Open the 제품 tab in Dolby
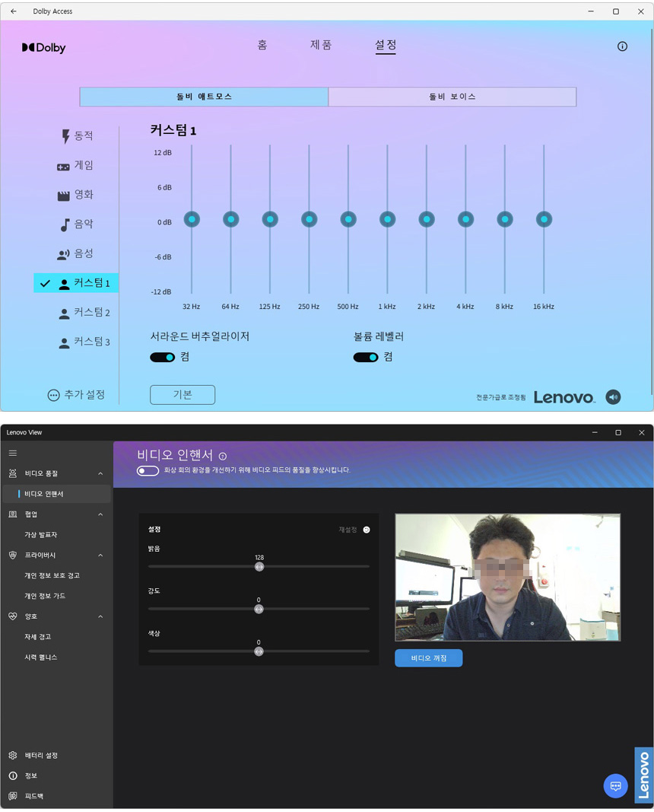 point(321,45)
